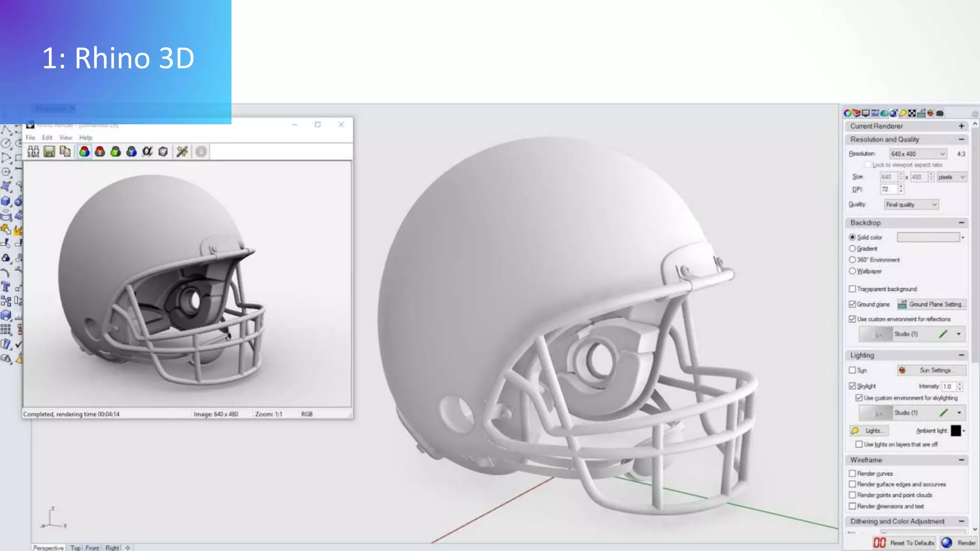Open the Materials color wheel panel tab
980x551 pixels.
pyautogui.click(x=847, y=113)
